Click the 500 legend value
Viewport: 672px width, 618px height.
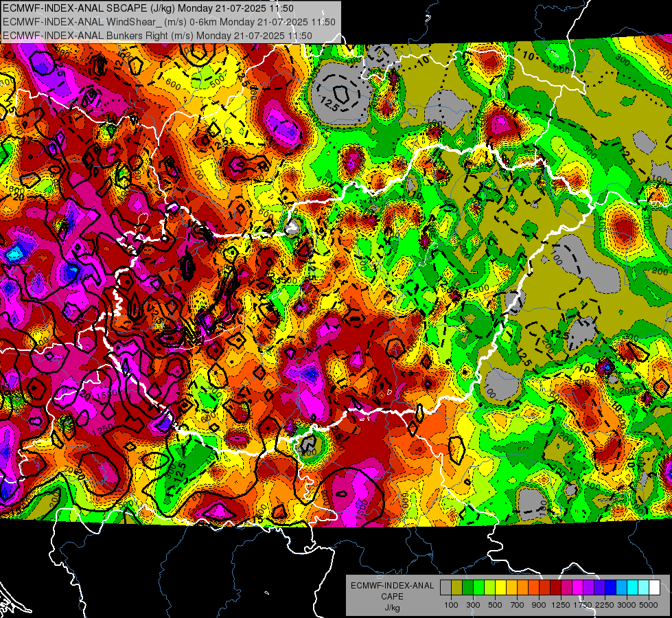495,605
